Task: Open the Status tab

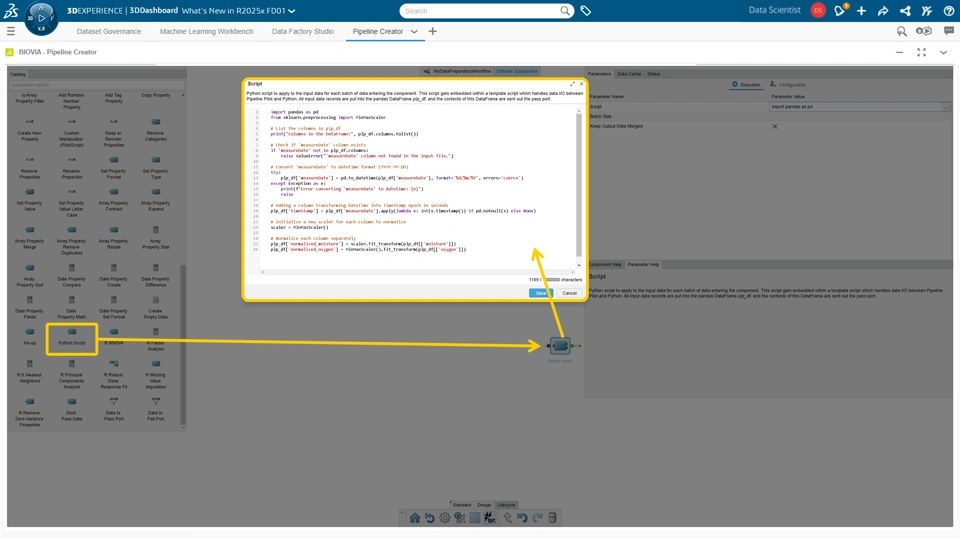Action: tap(654, 74)
